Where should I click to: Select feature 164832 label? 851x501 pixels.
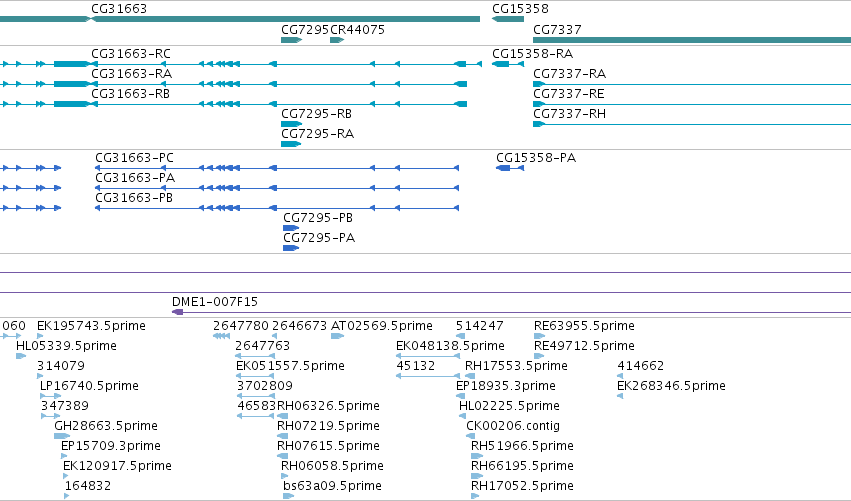(88, 486)
